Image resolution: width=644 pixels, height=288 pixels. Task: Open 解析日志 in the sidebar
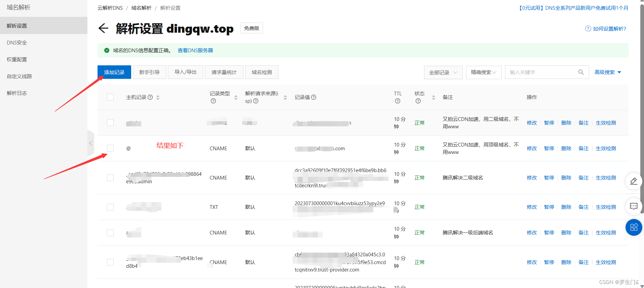(44, 93)
